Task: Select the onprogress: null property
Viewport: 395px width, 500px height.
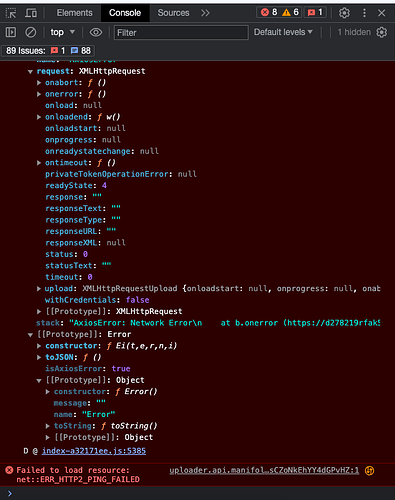Action: click(x=83, y=140)
